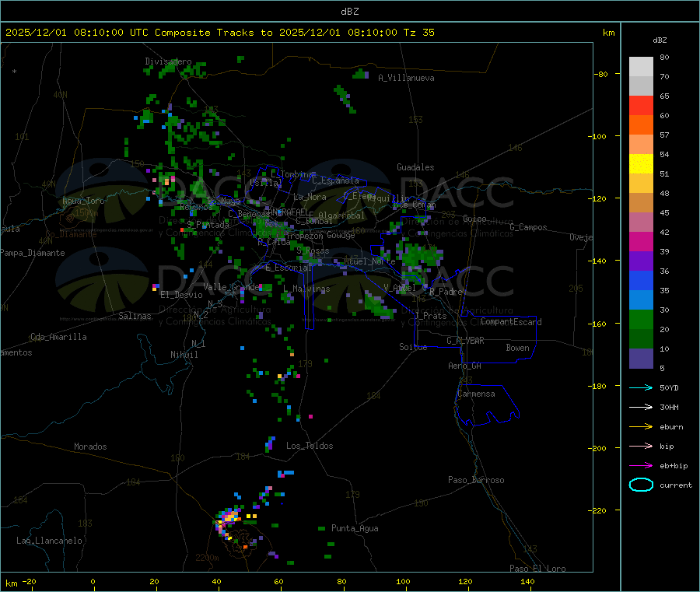Click the 'Salinas' place label
The image size is (700, 592).
click(x=135, y=316)
